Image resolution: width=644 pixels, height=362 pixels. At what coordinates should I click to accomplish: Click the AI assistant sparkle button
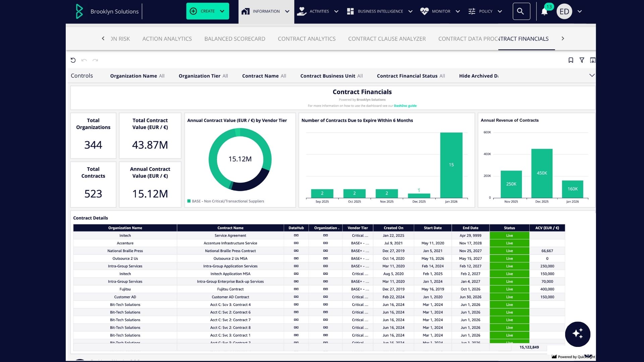(578, 334)
